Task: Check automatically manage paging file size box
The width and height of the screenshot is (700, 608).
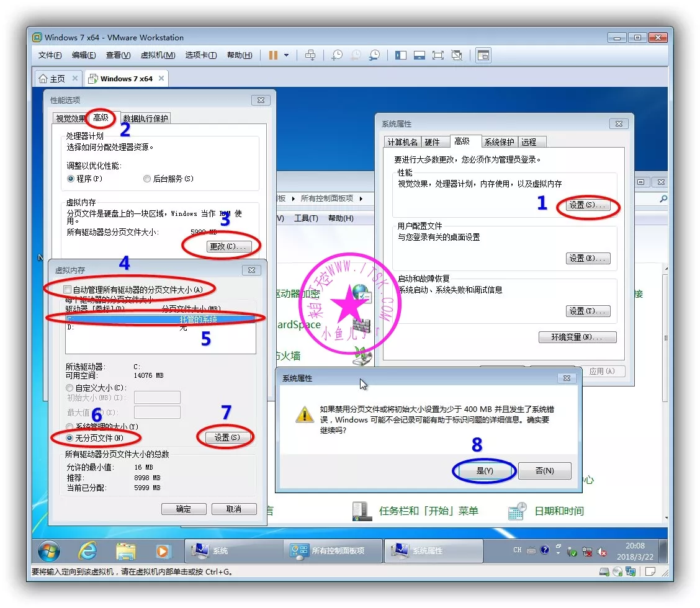Action: pyautogui.click(x=68, y=290)
